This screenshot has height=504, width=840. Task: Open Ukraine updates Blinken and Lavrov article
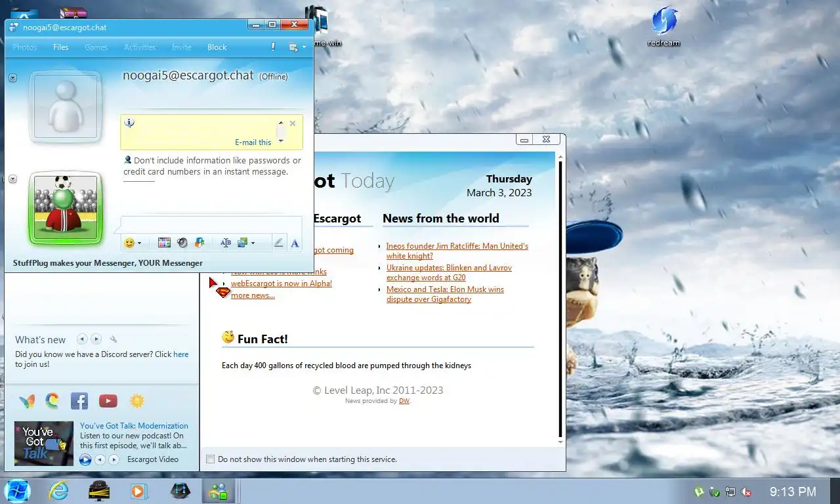click(x=450, y=272)
